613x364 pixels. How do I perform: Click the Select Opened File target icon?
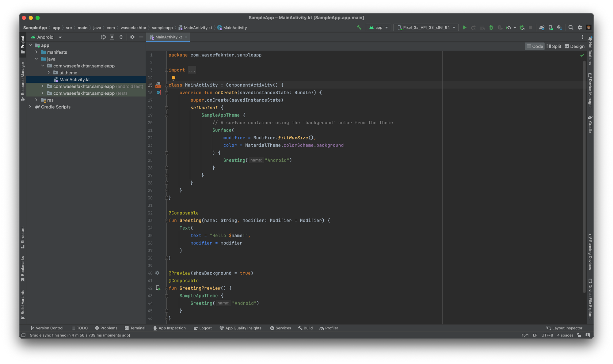point(103,37)
